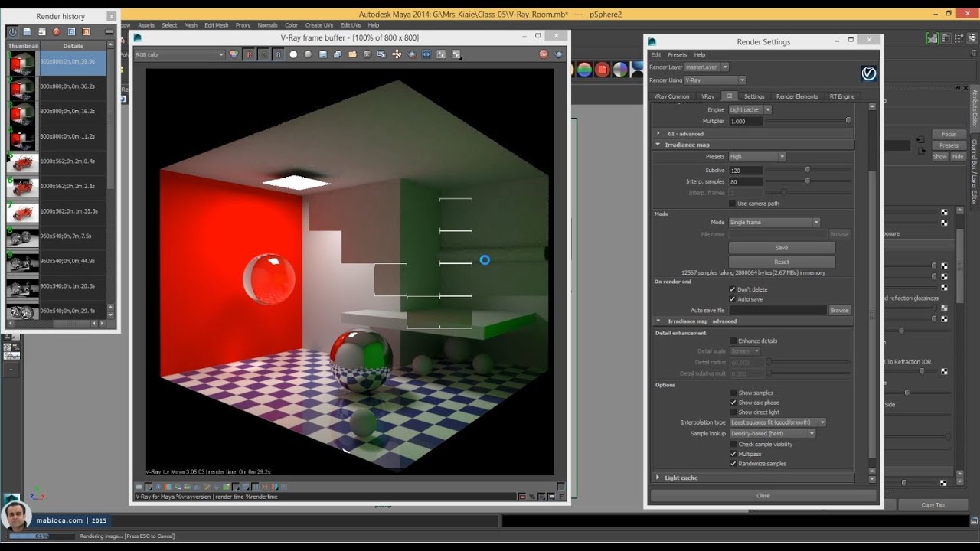Click the V-Ray logo in Render Settings
The image size is (980, 551).
coord(868,73)
